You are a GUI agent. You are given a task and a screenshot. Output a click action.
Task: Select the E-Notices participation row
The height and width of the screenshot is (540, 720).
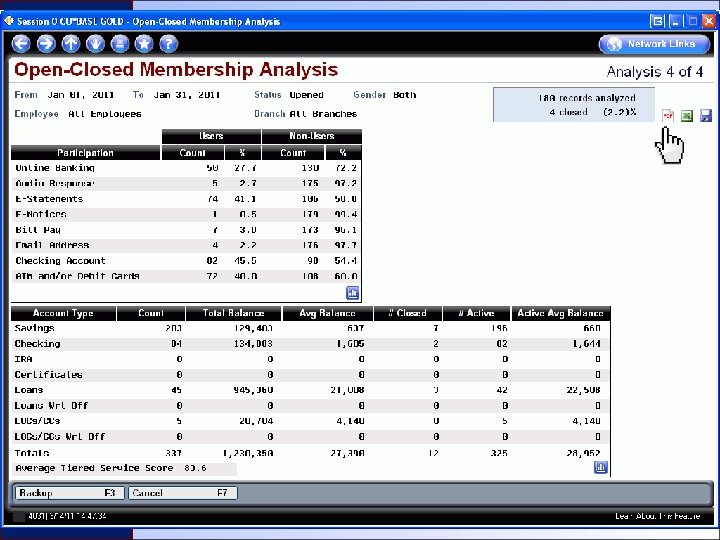(x=186, y=214)
